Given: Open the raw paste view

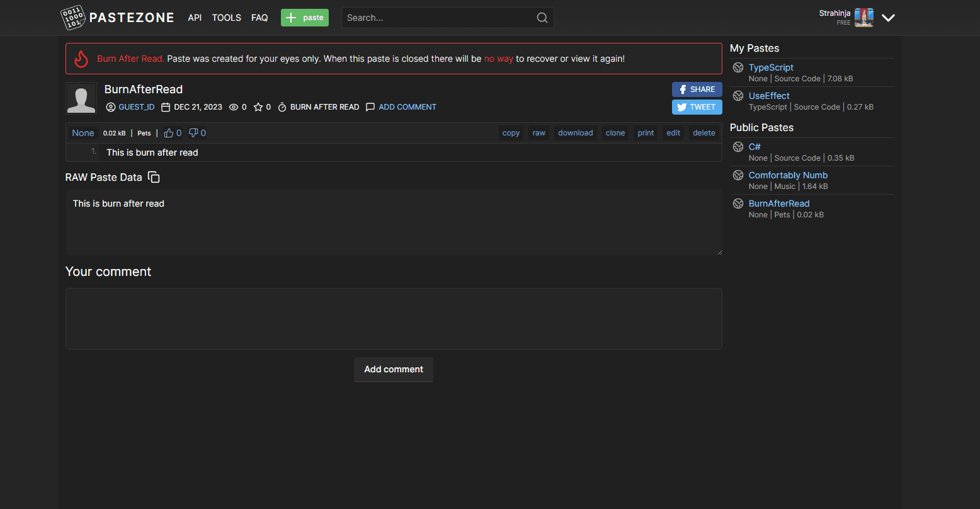Looking at the screenshot, I should [x=539, y=133].
